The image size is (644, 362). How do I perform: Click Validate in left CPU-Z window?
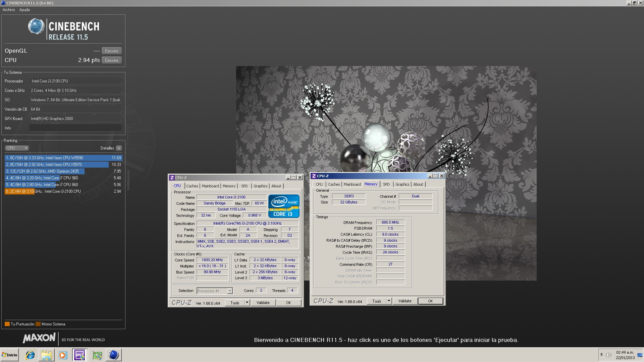[x=263, y=303]
